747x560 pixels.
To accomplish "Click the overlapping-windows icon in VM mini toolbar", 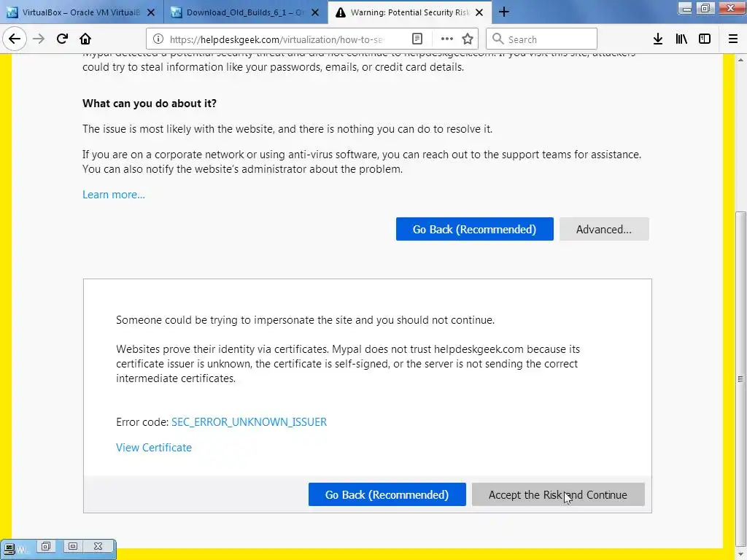I will tap(46, 546).
